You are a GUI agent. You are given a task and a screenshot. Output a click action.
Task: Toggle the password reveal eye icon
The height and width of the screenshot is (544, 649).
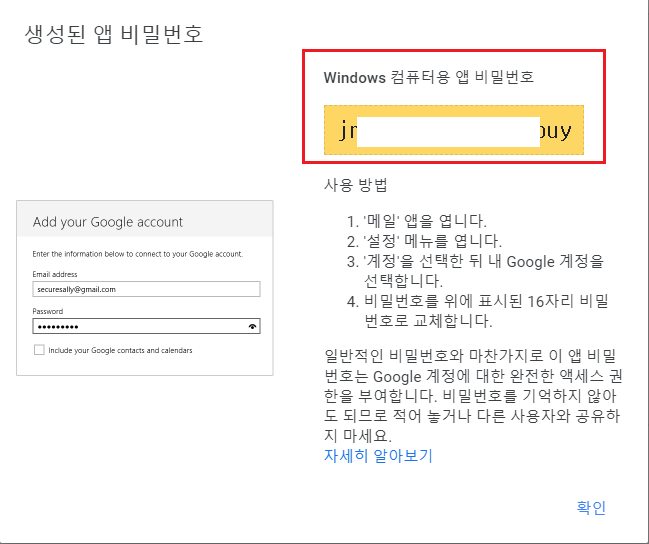[252, 326]
